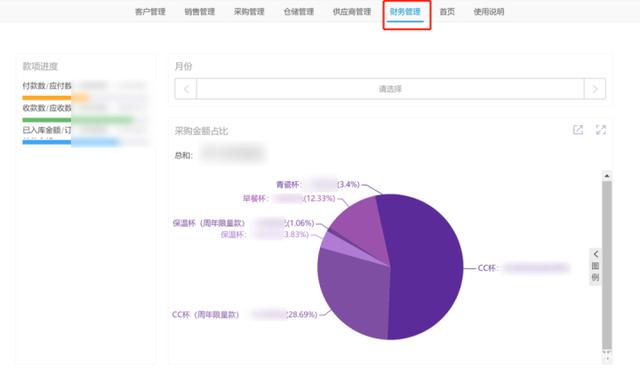640x374 pixels.
Task: Navigate to the 首页 tab
Action: (447, 12)
